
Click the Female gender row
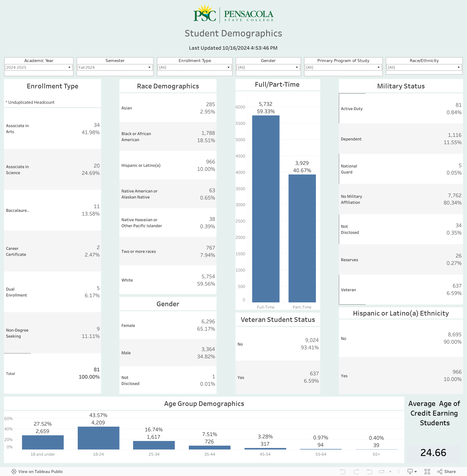click(x=168, y=325)
